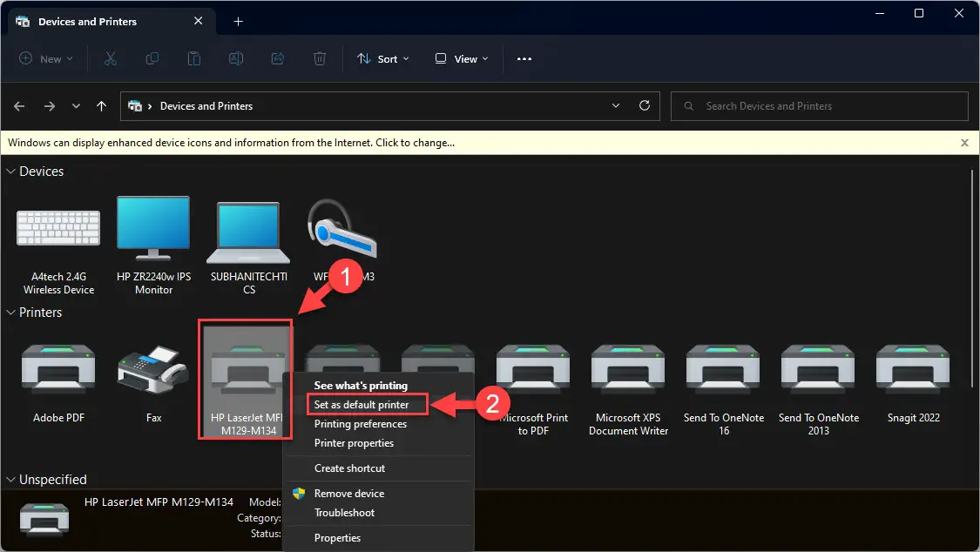Click the Rename icon in the toolbar

pyautogui.click(x=235, y=58)
